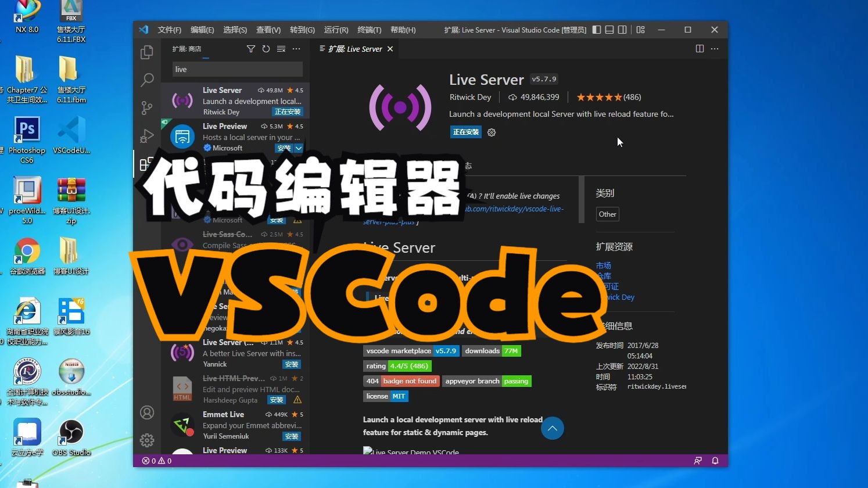Open the Source Control view
868x488 pixels.
(147, 107)
